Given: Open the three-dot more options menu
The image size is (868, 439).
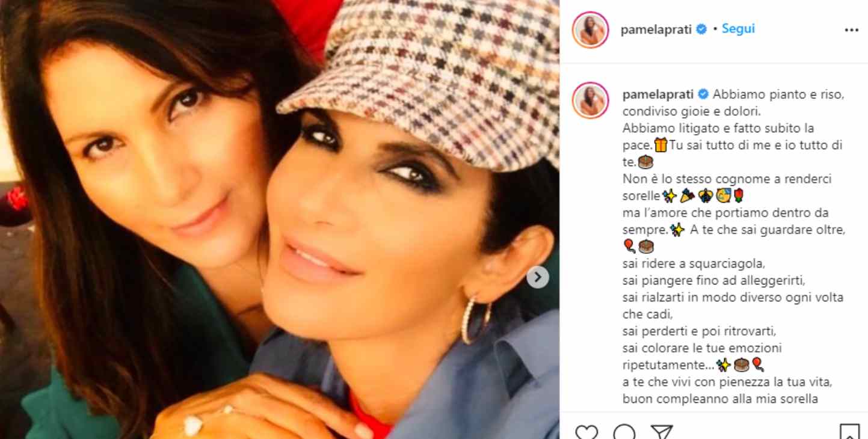Looking at the screenshot, I should [851, 30].
